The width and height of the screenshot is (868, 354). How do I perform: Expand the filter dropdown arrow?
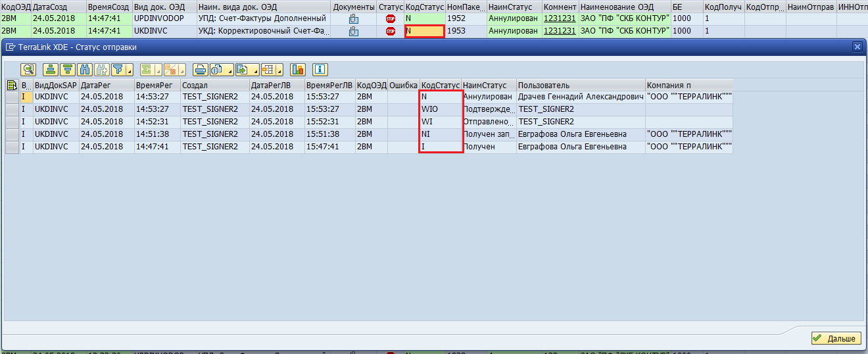(130, 70)
